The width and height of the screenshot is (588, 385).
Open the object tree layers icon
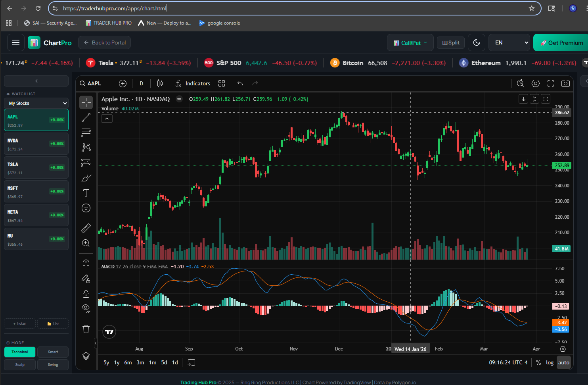point(86,356)
